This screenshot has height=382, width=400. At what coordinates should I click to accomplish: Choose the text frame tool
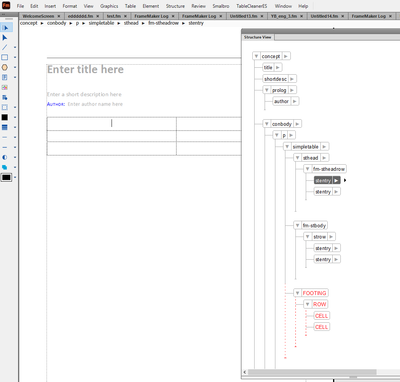pos(5,77)
